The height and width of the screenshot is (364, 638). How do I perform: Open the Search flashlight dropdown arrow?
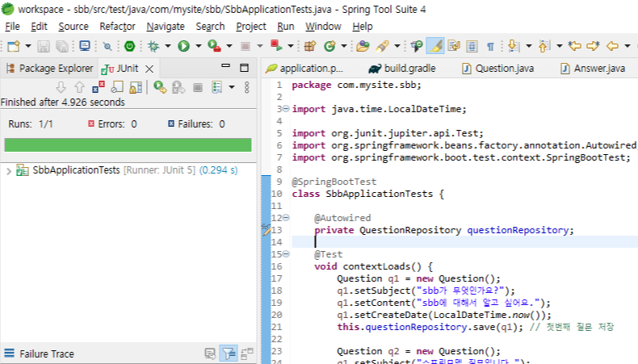[397, 46]
